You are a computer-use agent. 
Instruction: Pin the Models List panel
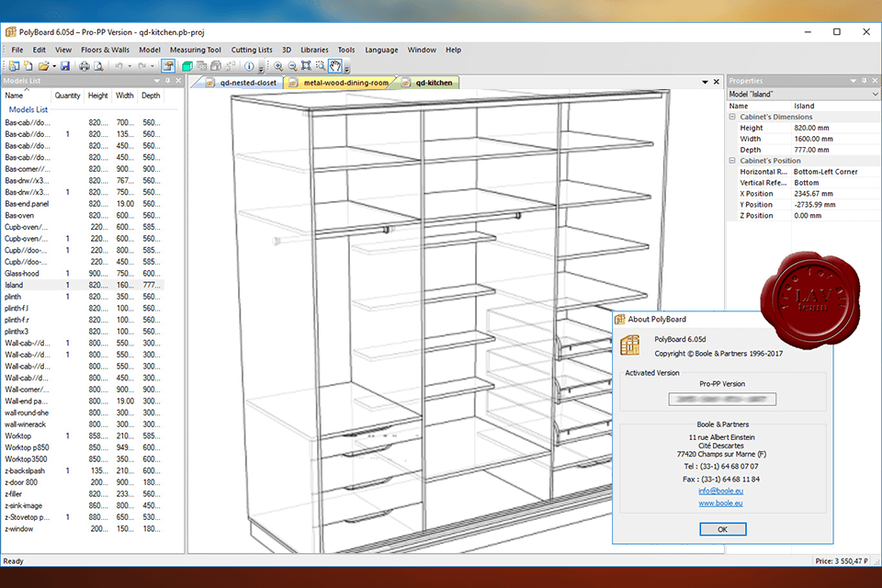(167, 81)
